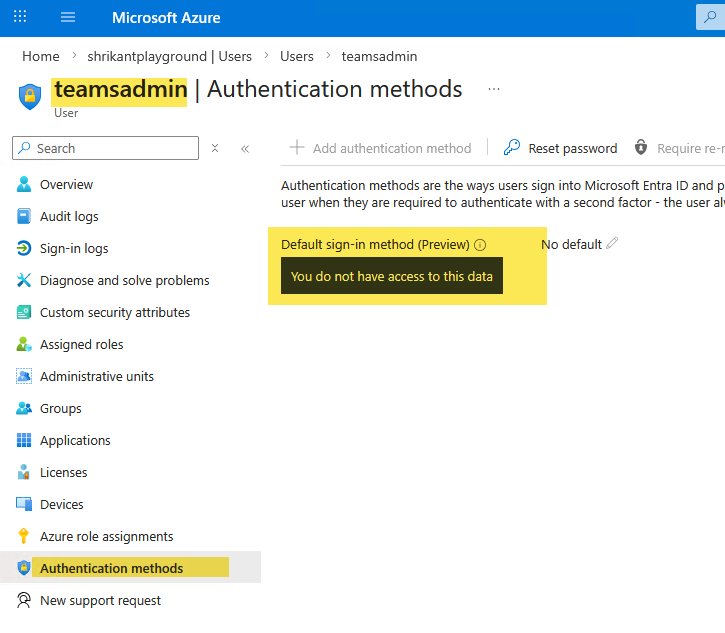Click the Overview person icon
The width and height of the screenshot is (725, 633).
24,184
